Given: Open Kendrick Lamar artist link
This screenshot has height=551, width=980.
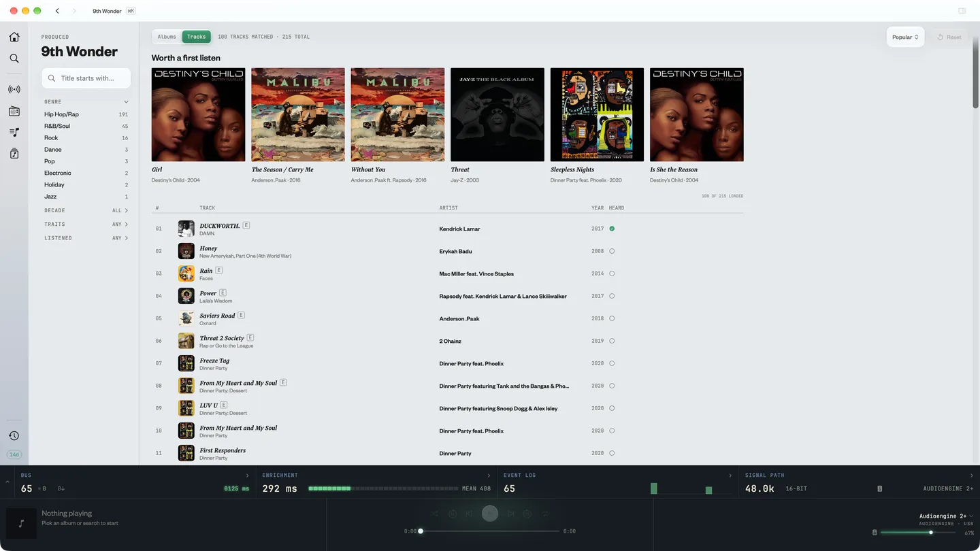Looking at the screenshot, I should 459,229.
